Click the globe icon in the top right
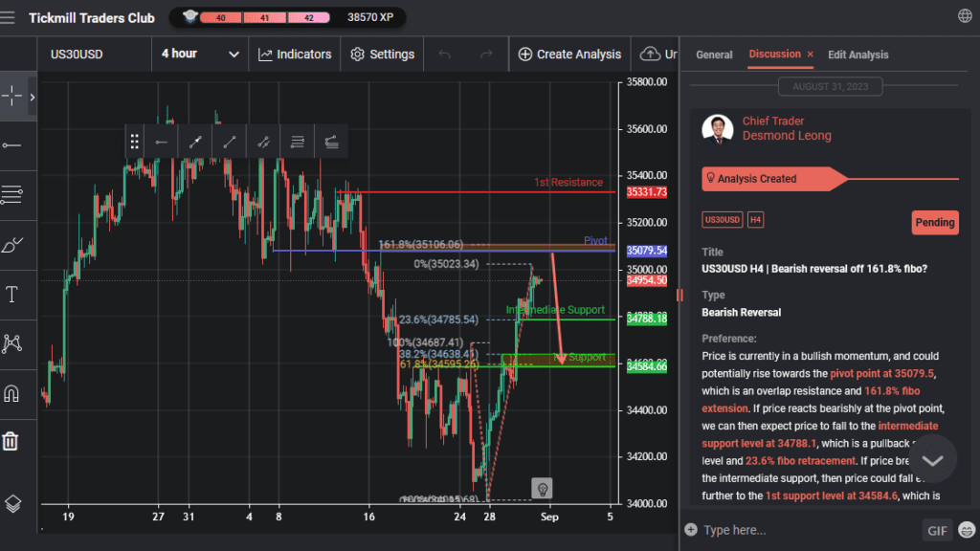 click(963, 16)
